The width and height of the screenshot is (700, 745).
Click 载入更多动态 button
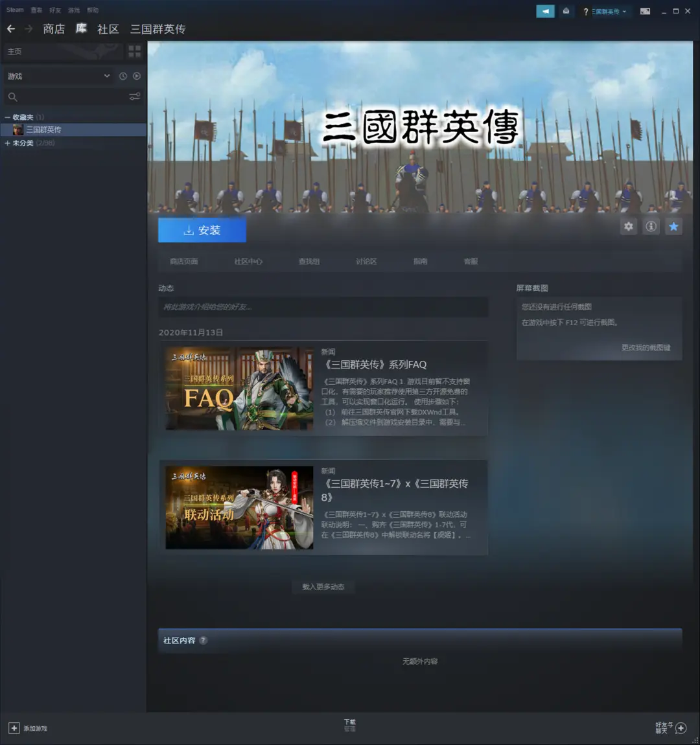323,587
